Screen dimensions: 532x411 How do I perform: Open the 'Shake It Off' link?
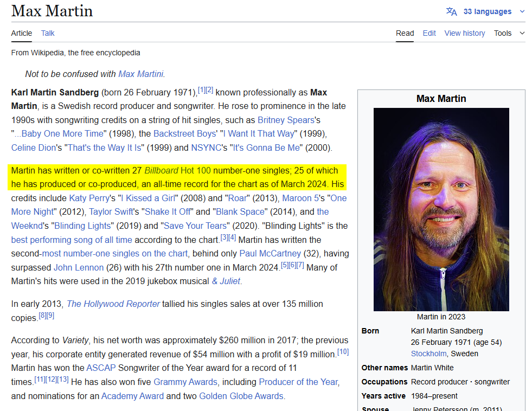click(168, 212)
